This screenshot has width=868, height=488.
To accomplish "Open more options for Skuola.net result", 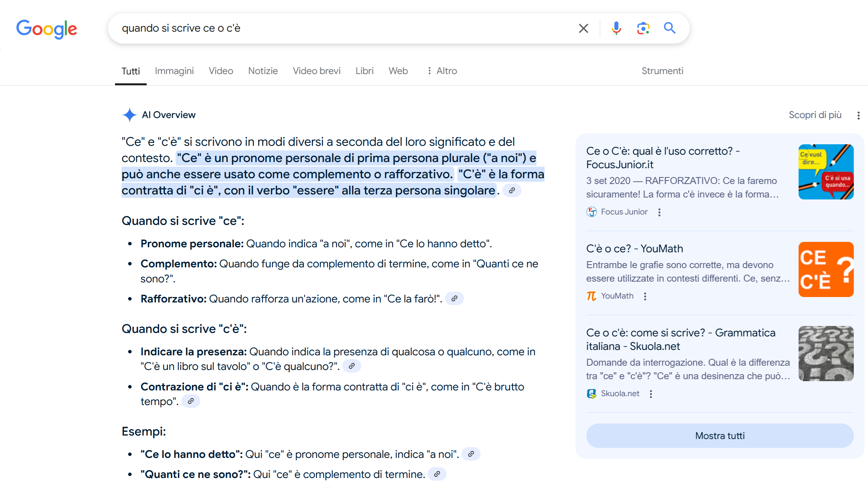I will [651, 394].
